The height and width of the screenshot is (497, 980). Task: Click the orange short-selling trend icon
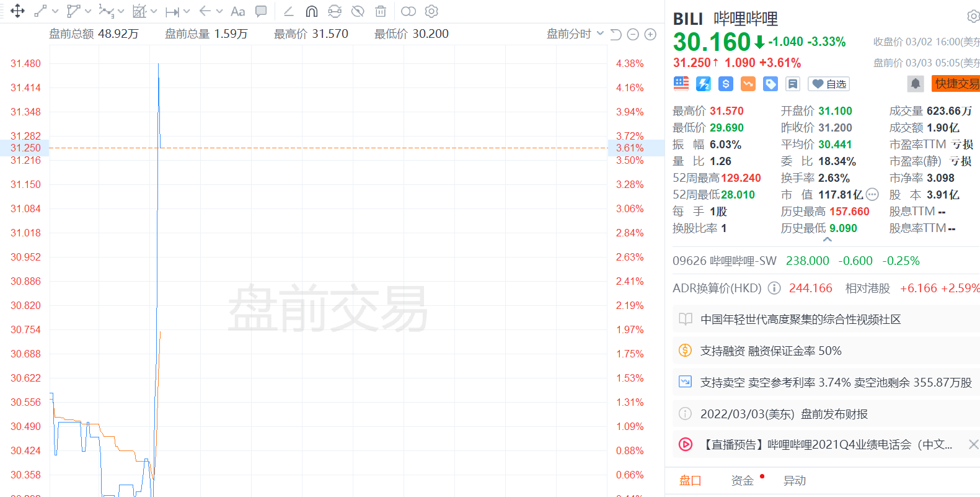[748, 84]
